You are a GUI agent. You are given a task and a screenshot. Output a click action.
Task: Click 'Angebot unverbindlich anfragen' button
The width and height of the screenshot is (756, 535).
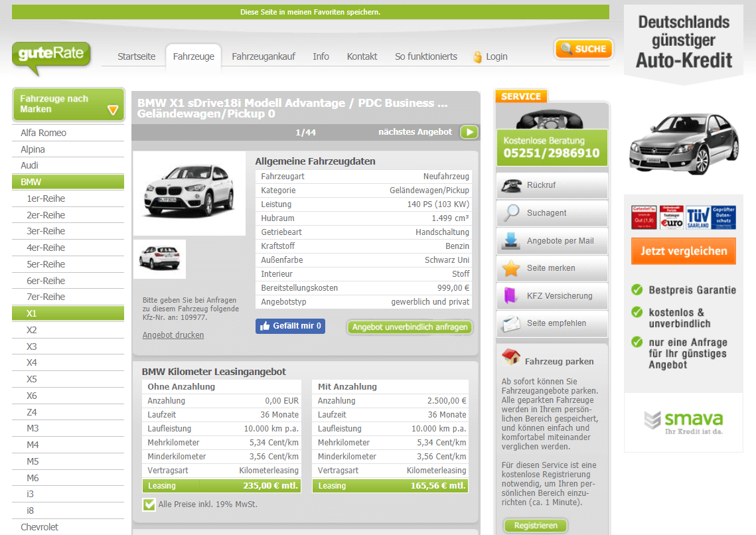tap(410, 327)
